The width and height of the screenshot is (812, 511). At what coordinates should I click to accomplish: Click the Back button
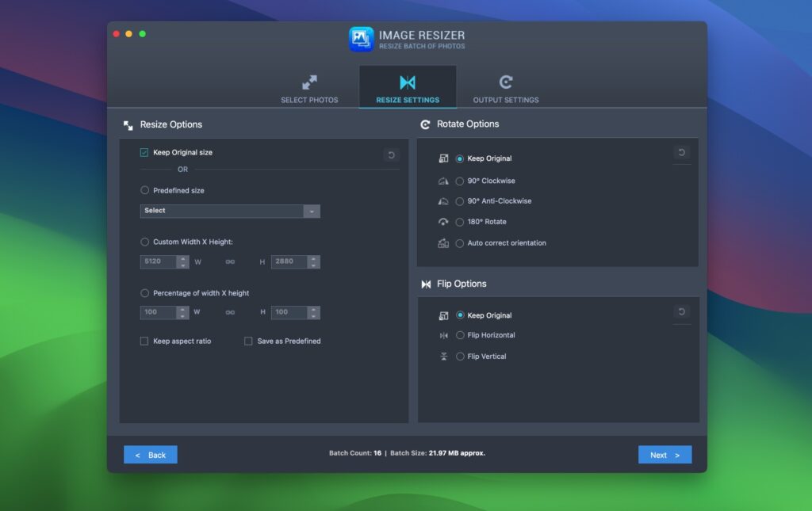coord(150,454)
